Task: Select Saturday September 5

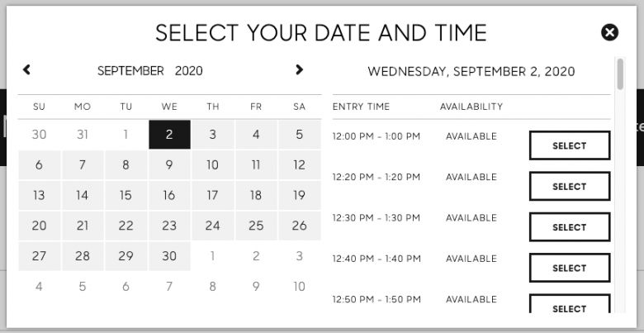Action: (x=300, y=135)
